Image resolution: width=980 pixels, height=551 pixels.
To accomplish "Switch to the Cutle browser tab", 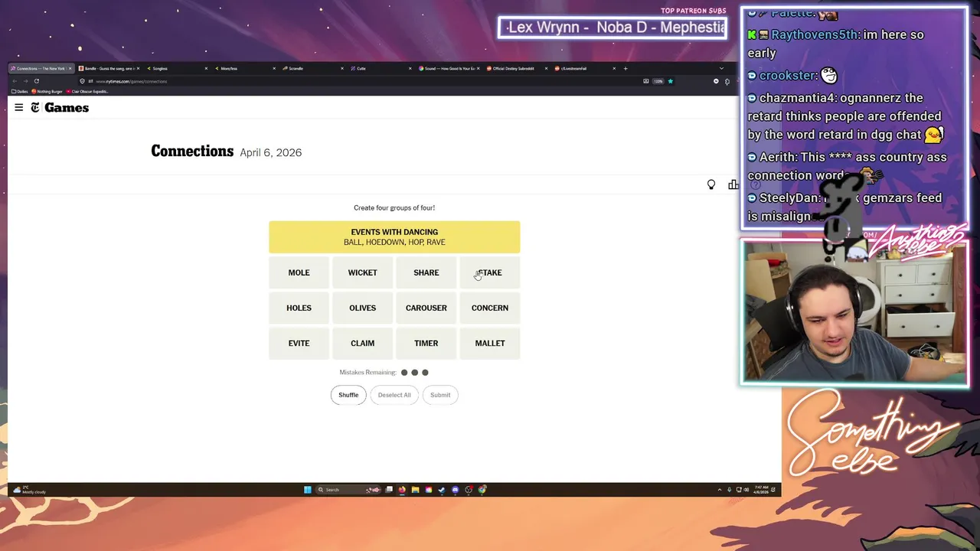I will coord(381,68).
